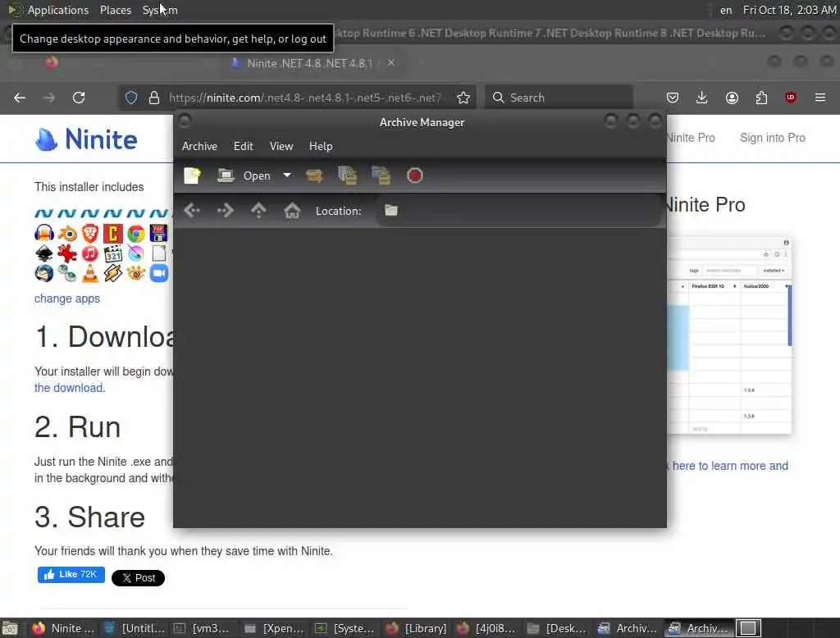Switch to the [Desk... taskbar window

tap(557, 628)
